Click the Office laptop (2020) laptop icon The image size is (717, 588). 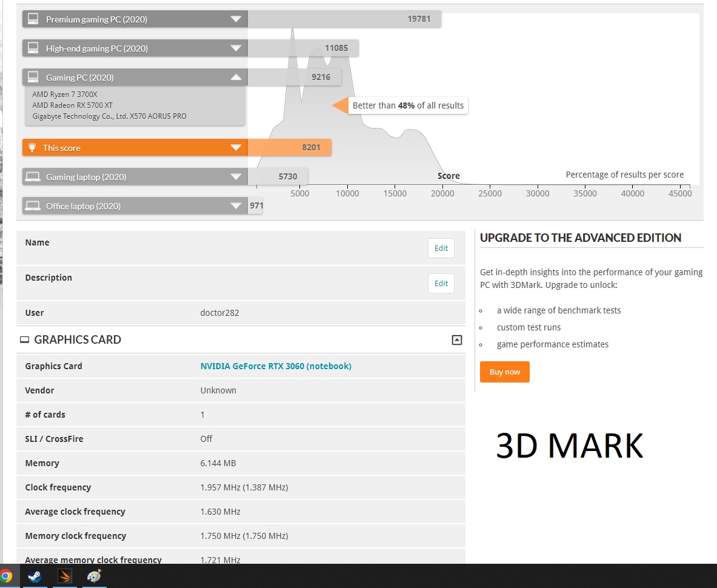click(33, 205)
